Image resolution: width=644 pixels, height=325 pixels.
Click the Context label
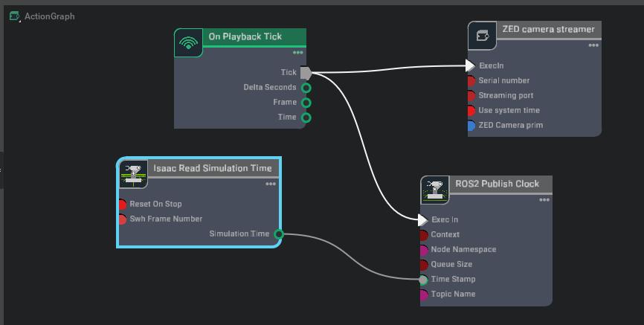(445, 234)
